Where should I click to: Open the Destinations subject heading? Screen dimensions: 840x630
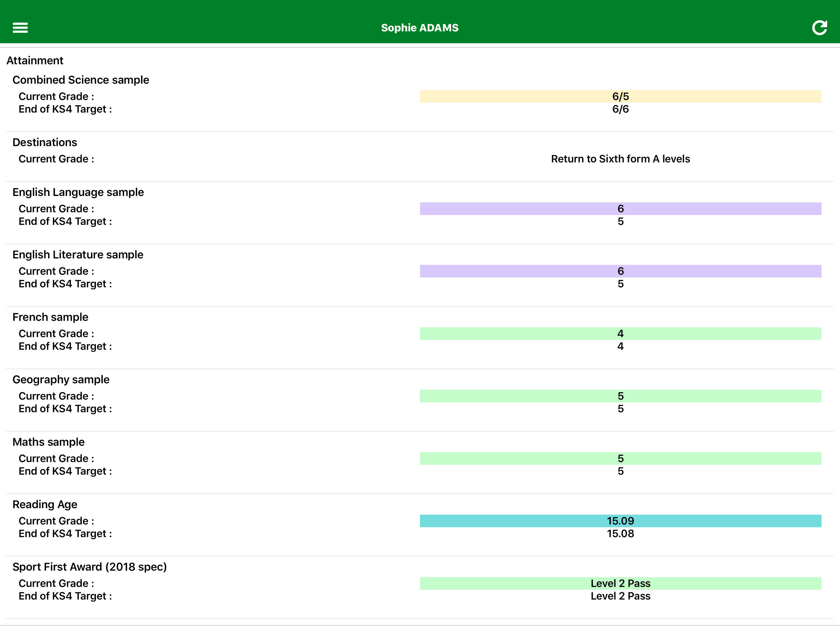45,142
